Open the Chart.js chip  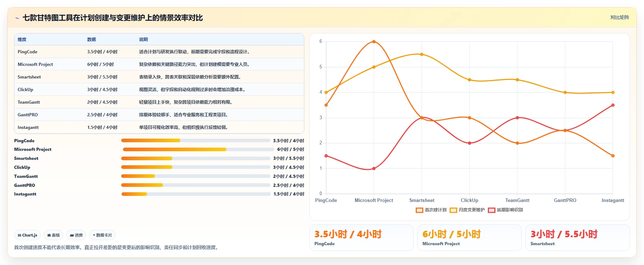(x=27, y=235)
